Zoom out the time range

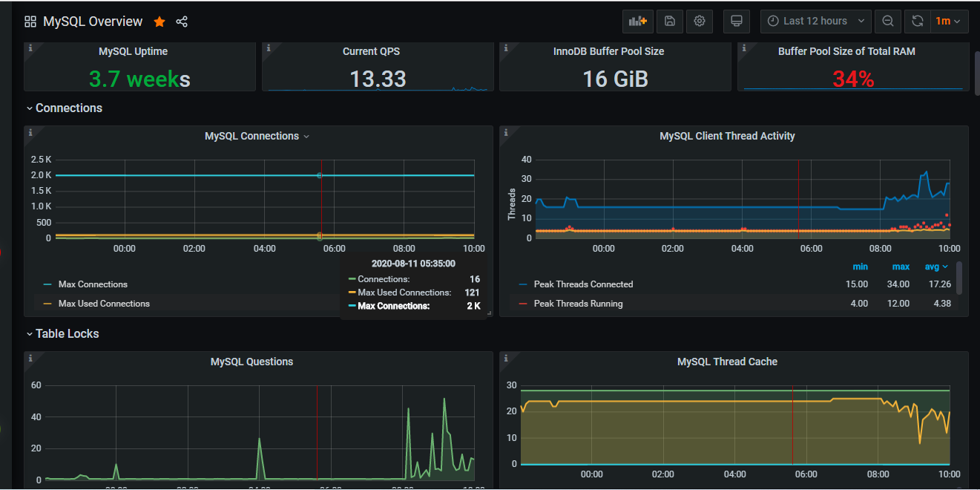click(887, 21)
